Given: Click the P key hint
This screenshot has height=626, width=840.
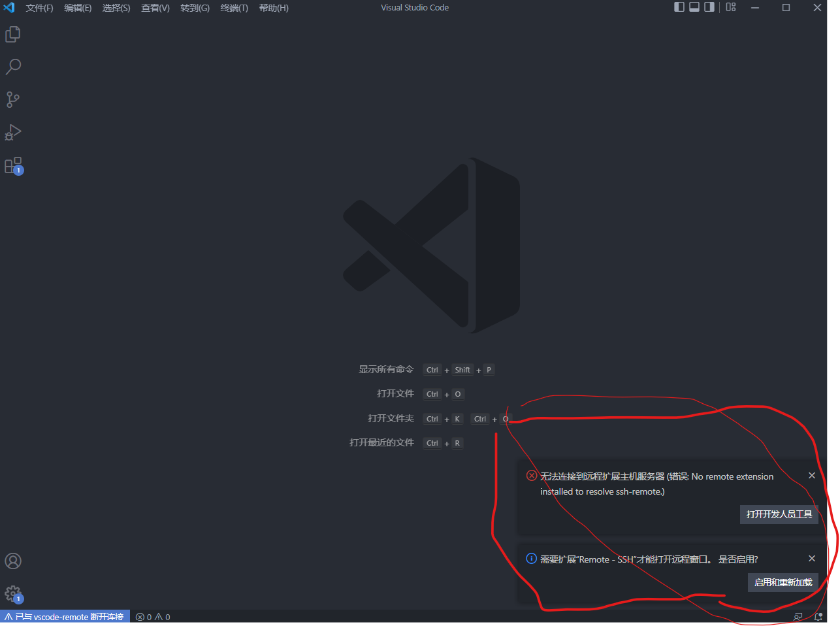Looking at the screenshot, I should coord(489,370).
